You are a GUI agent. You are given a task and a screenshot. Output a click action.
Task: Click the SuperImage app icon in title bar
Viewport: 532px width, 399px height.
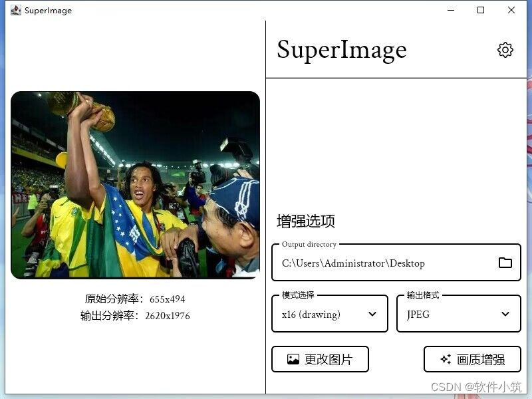15,10
